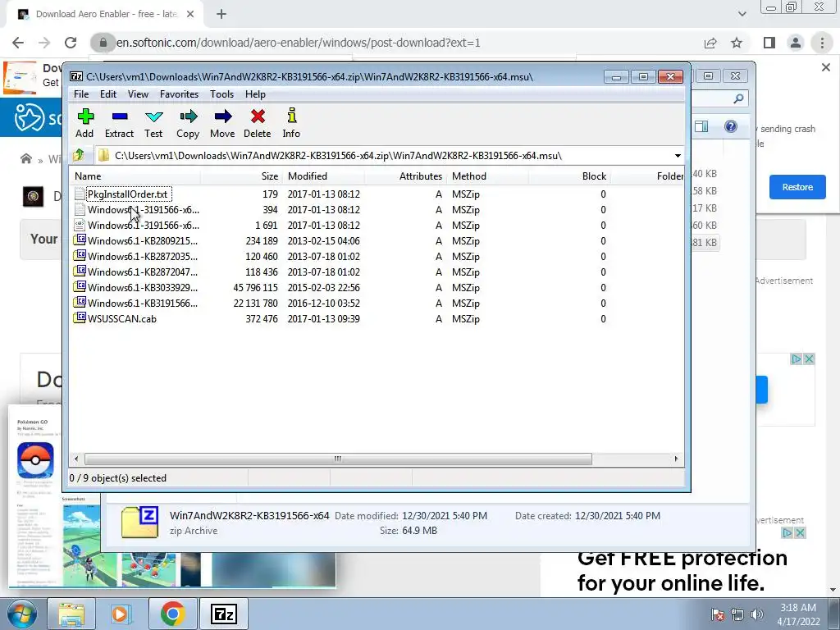This screenshot has width=840, height=630.
Task: Close the Download Aero Enabler tab
Action: coord(190,15)
